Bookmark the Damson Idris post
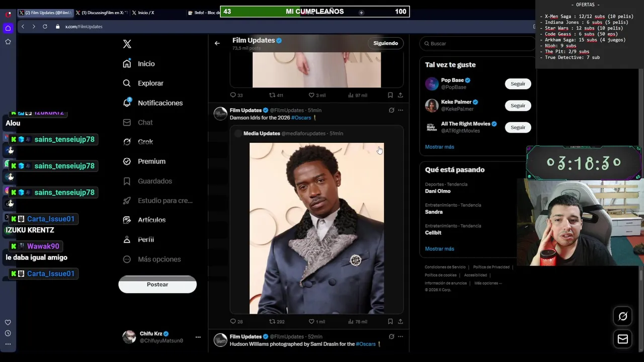Viewport: 644px width, 362px height. click(x=390, y=322)
